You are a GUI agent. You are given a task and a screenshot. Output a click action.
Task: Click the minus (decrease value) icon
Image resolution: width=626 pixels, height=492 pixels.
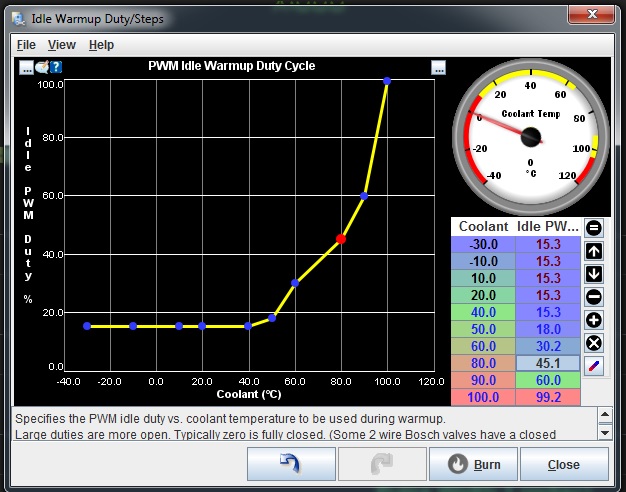593,297
